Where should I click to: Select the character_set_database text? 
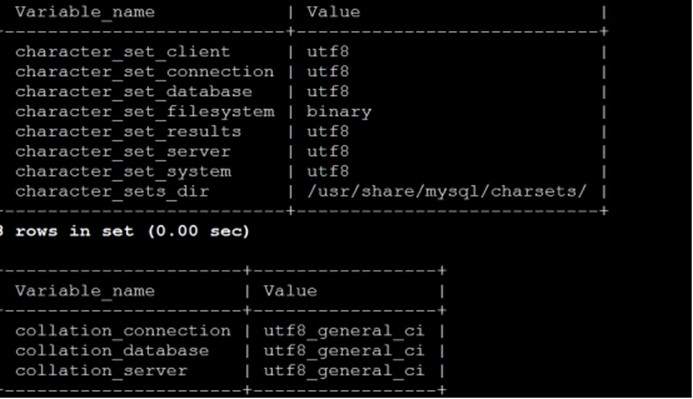tap(133, 91)
